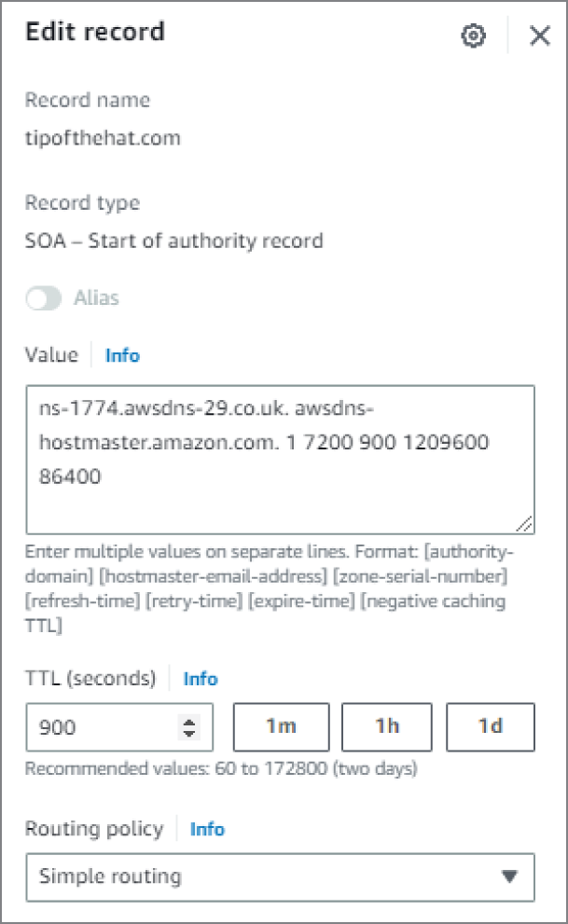This screenshot has height=924, width=568.
Task: Click the Routing policy dropdown arrow
Action: 509,876
